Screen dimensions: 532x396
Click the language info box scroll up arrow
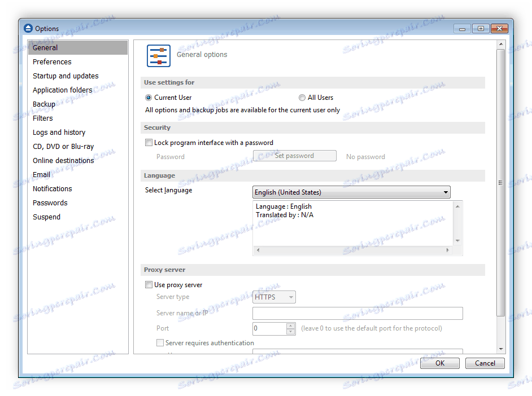click(x=457, y=206)
